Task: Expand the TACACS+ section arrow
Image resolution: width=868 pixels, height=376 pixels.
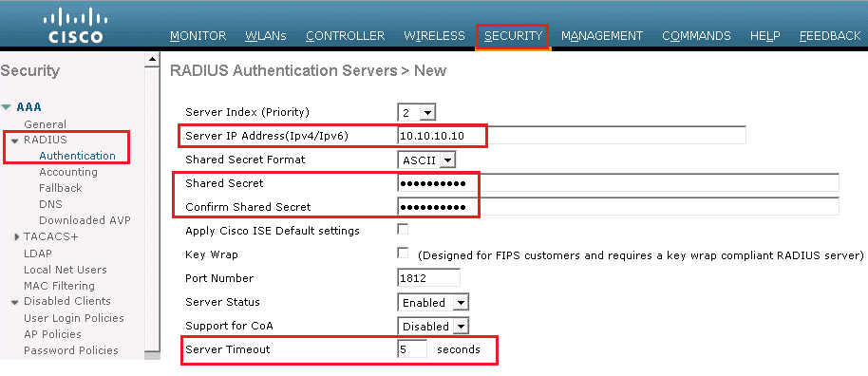Action: click(17, 237)
